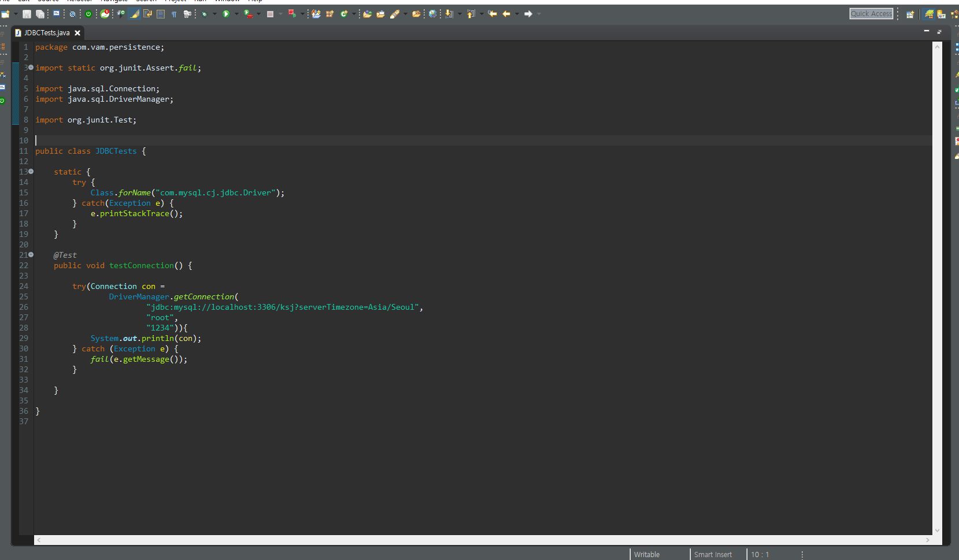
Task: Click the New Java Class icon
Action: pos(344,14)
